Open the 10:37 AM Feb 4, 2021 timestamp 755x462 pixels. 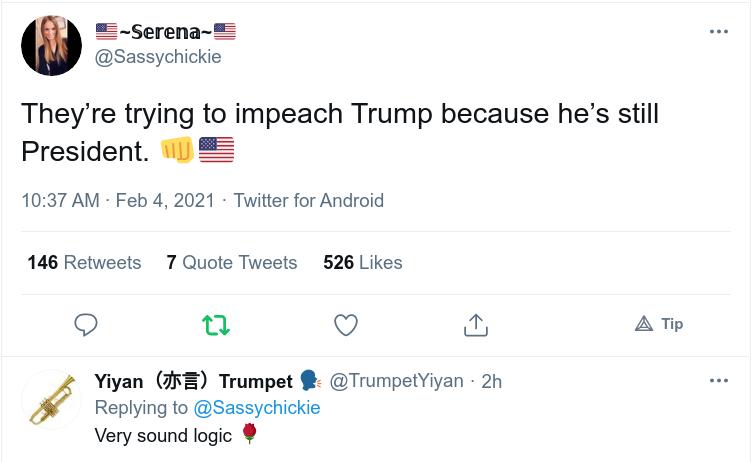[118, 200]
